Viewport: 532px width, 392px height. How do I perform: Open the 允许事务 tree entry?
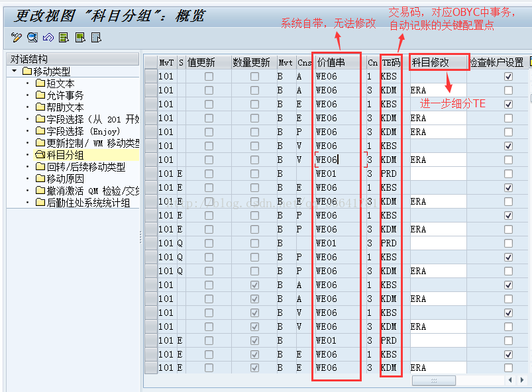(65, 95)
